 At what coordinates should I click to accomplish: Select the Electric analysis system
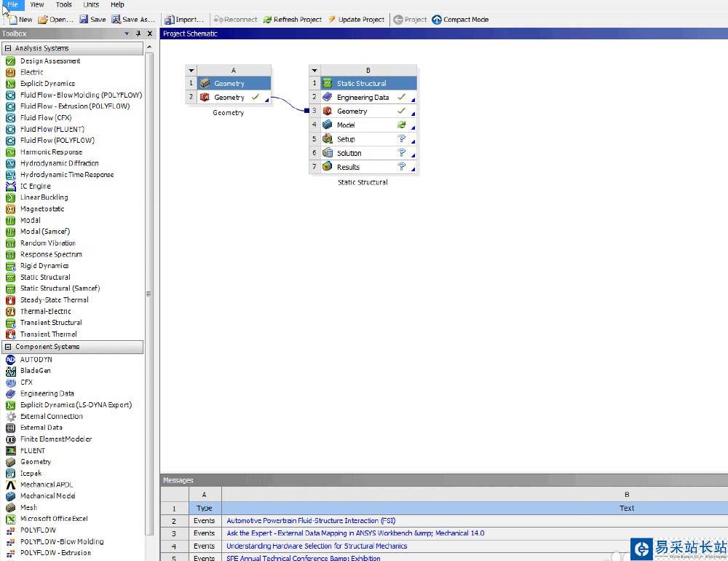tap(24, 72)
